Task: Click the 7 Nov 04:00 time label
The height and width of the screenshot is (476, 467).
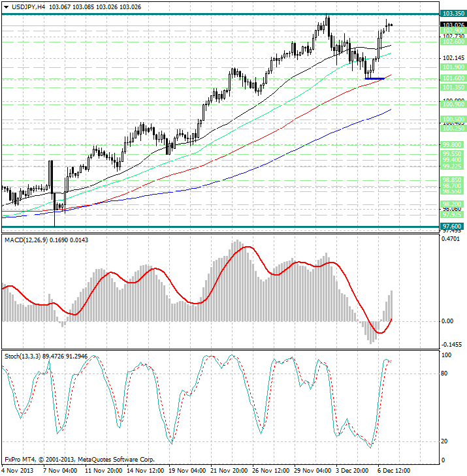Action: (x=59, y=471)
